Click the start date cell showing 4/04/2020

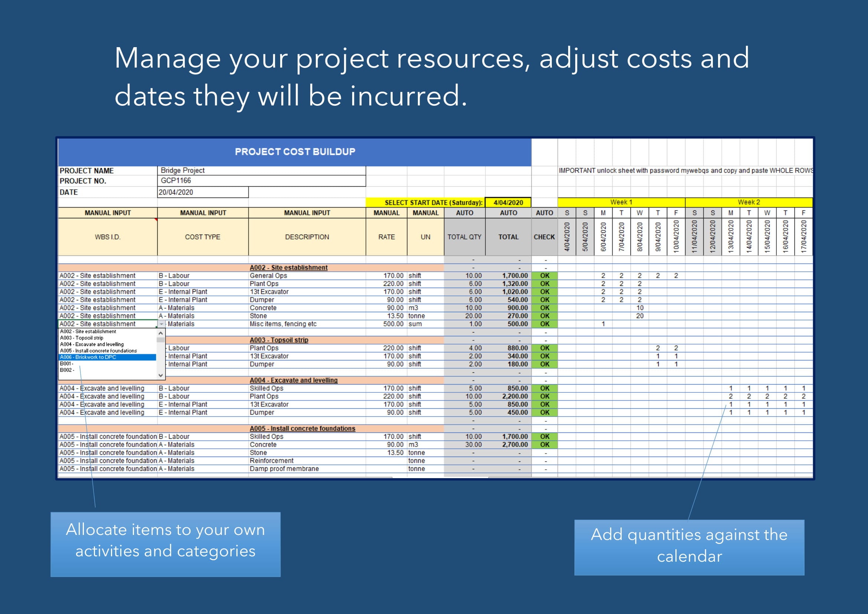(508, 202)
